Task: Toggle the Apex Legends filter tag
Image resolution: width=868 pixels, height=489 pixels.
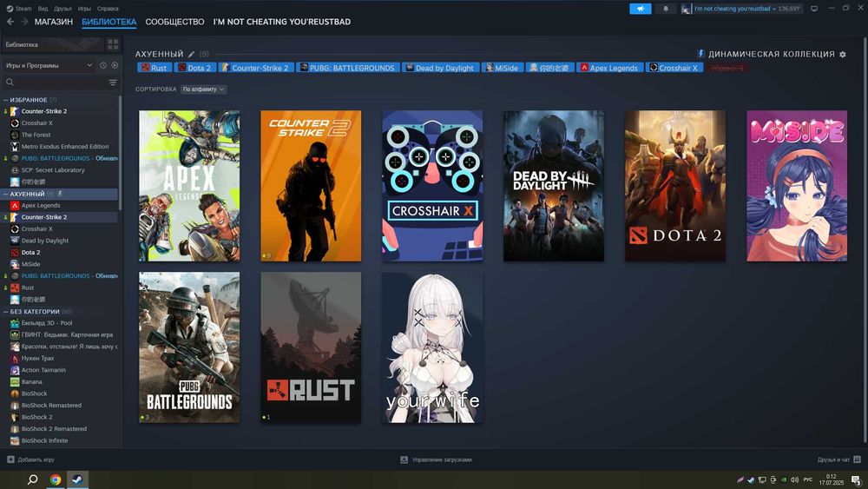Action: click(x=609, y=68)
